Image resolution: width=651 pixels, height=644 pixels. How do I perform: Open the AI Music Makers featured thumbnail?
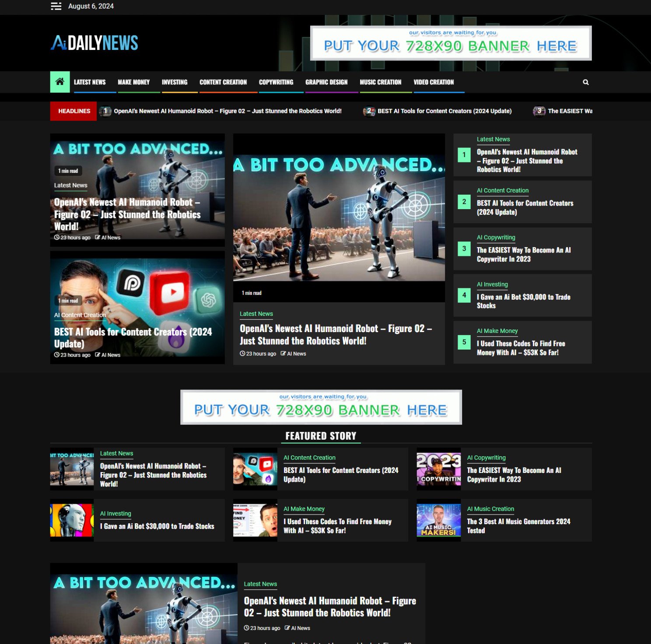438,520
